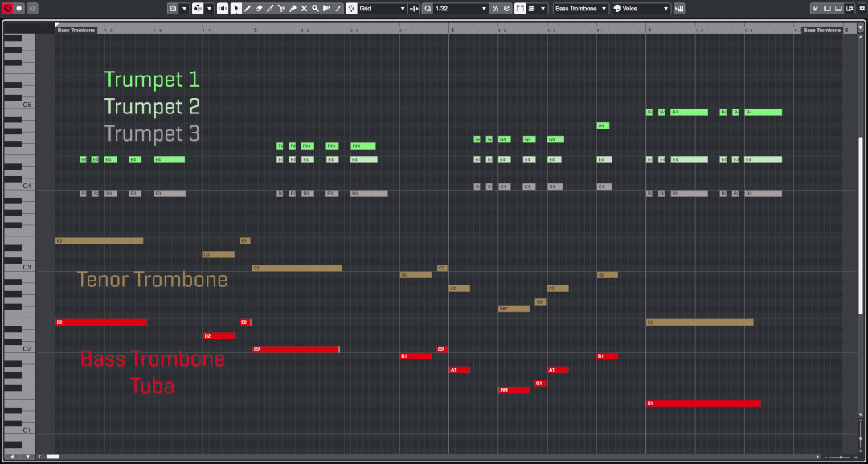Toggle Snap on/off button

(351, 8)
